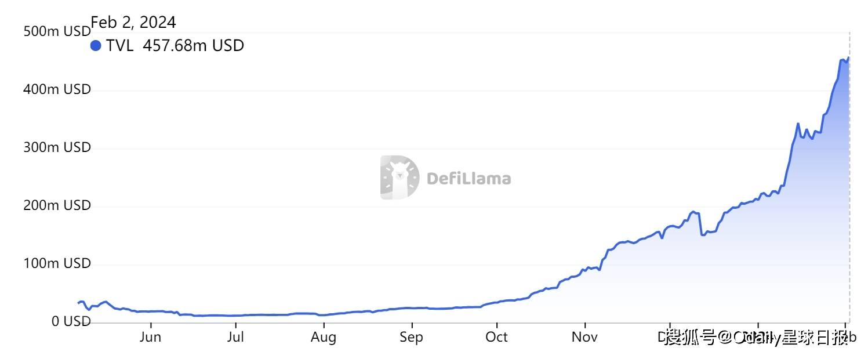This screenshot has height=355, width=868.
Task: Click the DefiLlama llama logo icon
Action: point(400,178)
